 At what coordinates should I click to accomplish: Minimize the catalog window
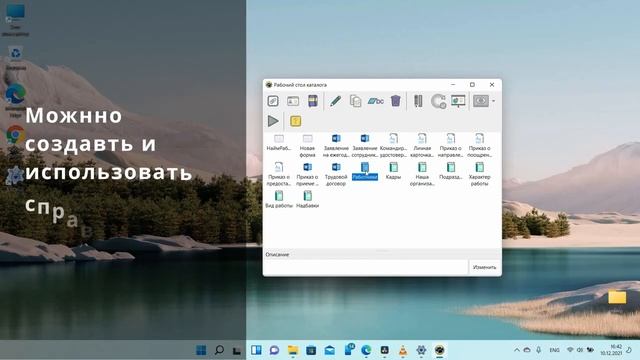(453, 84)
